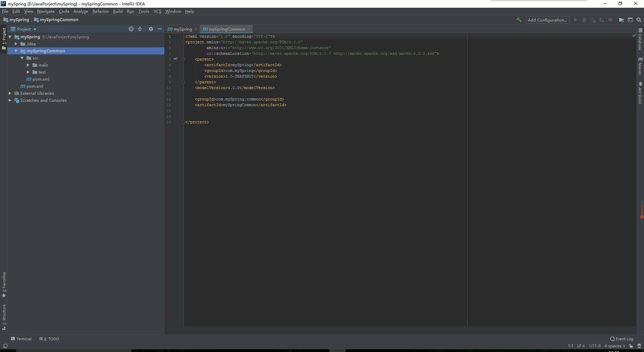Toggle tool window quick-access icon bottom-left
The height and width of the screenshot is (352, 644).
(5, 346)
